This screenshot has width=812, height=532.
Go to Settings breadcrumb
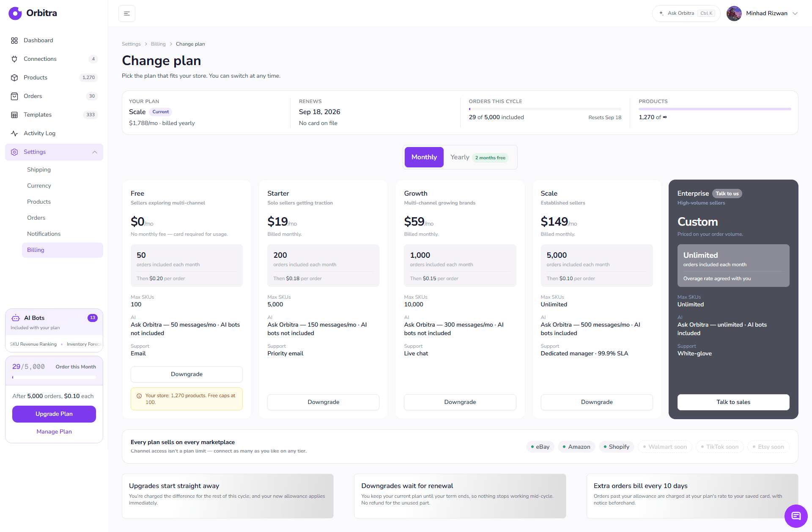tap(131, 44)
